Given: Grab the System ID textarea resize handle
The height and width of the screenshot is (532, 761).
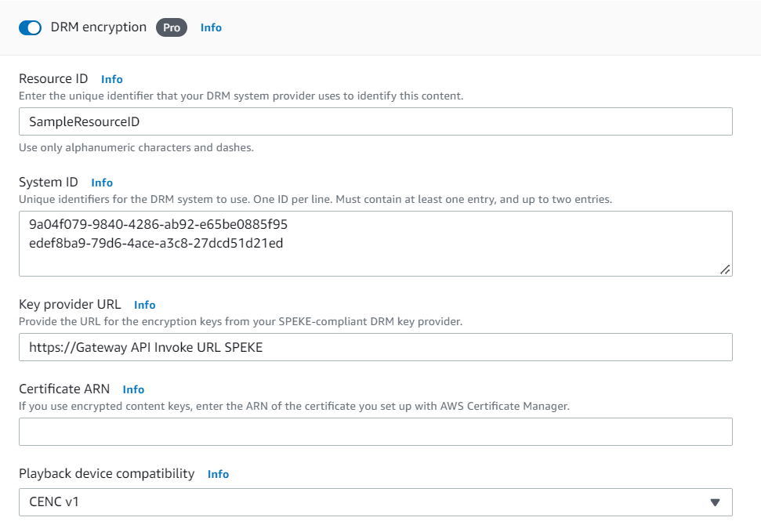Looking at the screenshot, I should pyautogui.click(x=725, y=269).
